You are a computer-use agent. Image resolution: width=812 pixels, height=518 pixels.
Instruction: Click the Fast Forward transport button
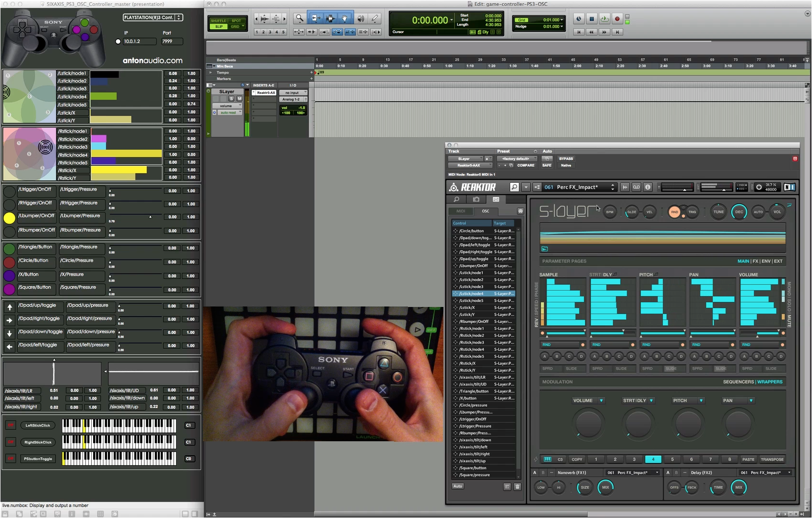604,32
